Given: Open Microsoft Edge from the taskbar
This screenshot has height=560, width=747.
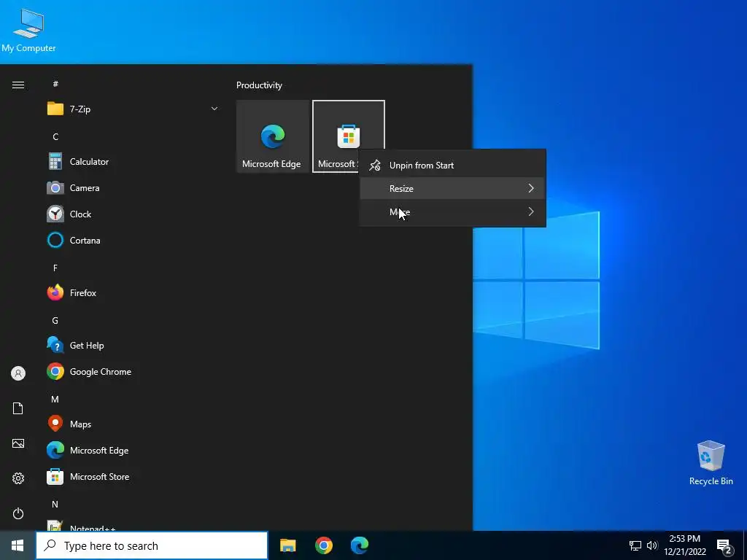Looking at the screenshot, I should click(360, 545).
